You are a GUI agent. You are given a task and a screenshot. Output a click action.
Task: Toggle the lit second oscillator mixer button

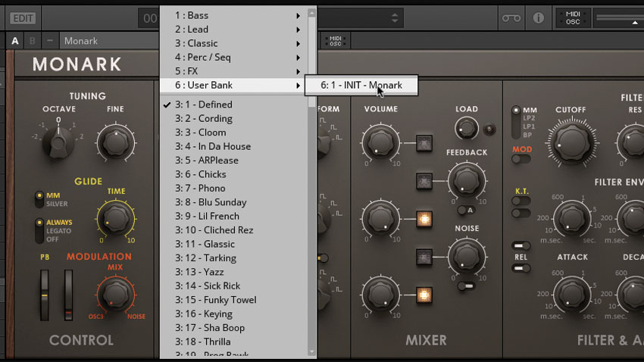coord(424,219)
